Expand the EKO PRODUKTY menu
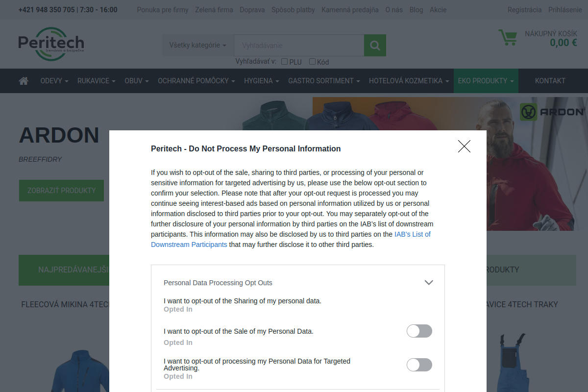The height and width of the screenshot is (392, 588). 486,81
